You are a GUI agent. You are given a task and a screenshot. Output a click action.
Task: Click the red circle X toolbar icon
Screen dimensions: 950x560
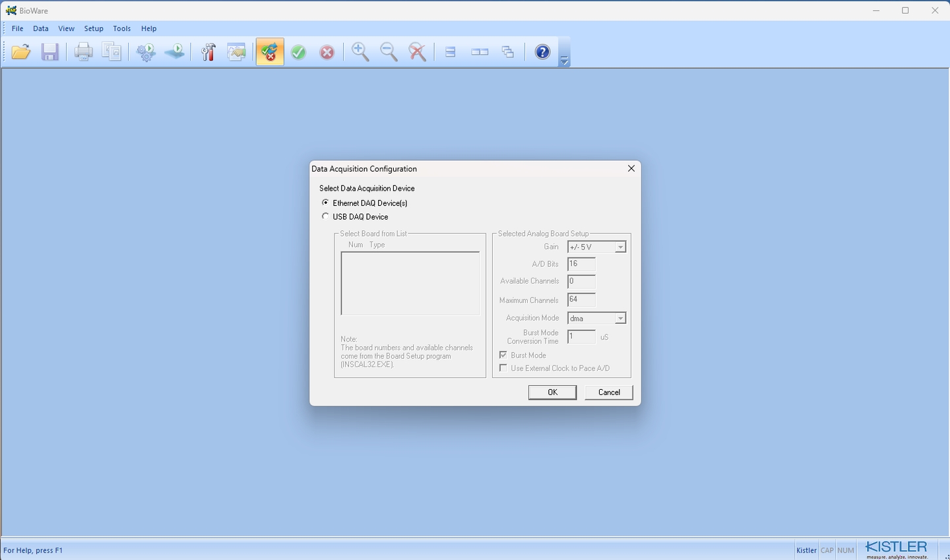coord(327,52)
